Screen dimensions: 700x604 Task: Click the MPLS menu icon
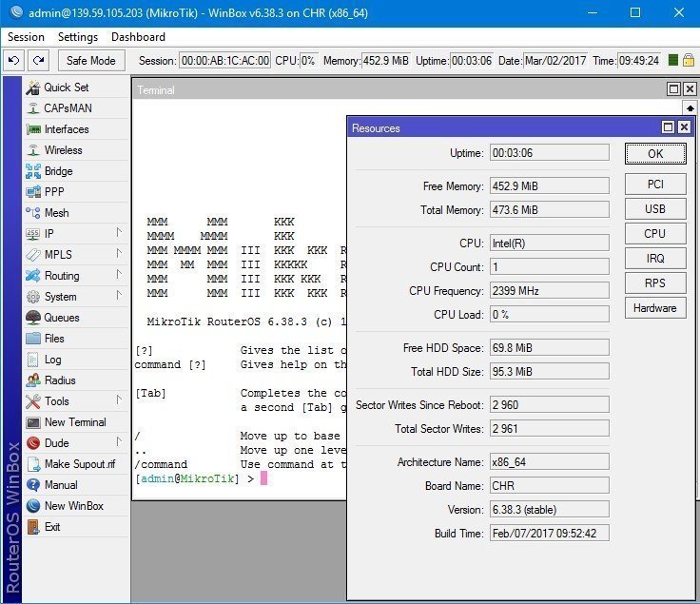[x=33, y=255]
